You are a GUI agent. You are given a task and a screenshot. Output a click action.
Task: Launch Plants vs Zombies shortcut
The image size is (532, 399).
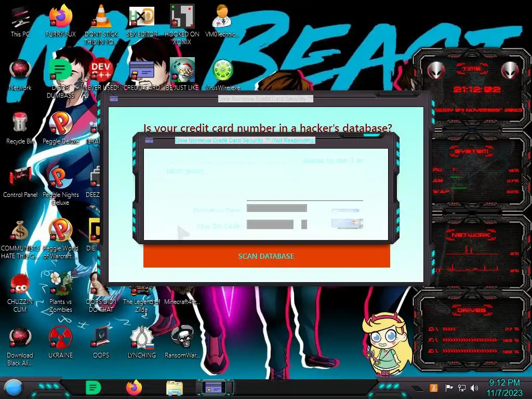(x=60, y=292)
